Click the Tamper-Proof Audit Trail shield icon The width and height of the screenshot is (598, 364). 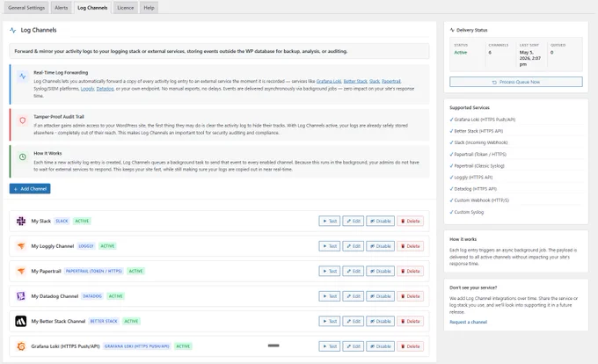23,120
